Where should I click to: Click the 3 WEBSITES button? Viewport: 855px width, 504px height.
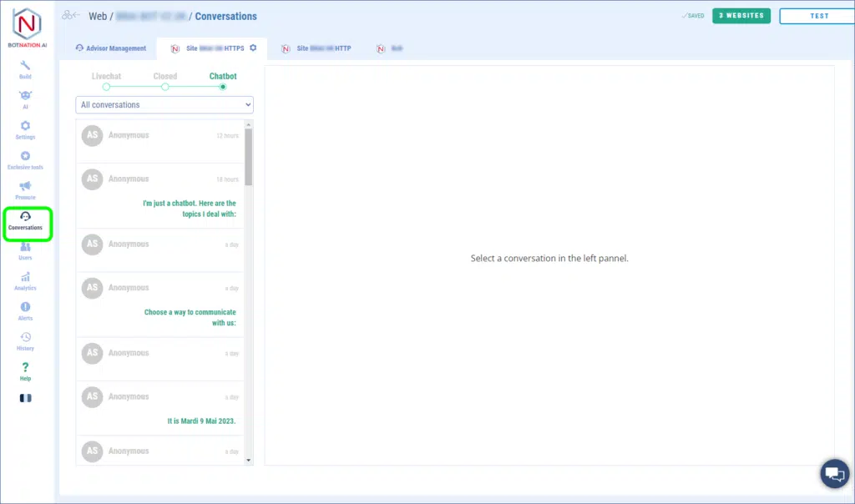click(x=741, y=16)
